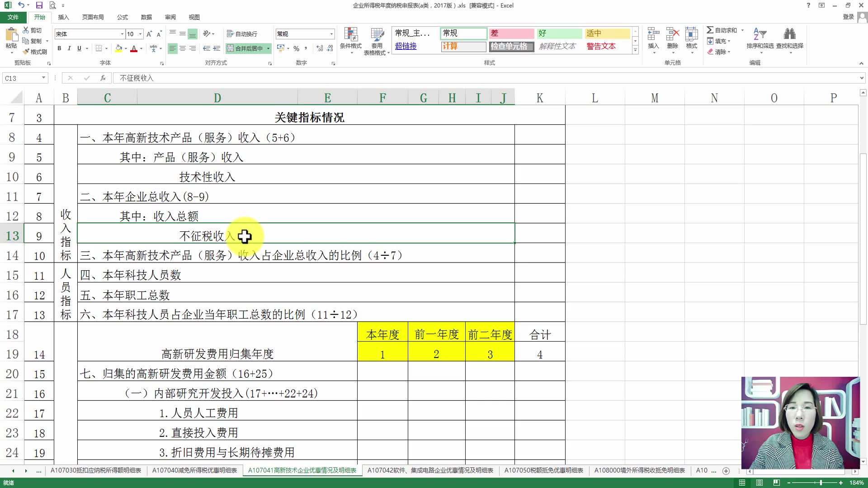Switch to the 公式 ribbon tab
The image size is (868, 488).
(x=122, y=17)
